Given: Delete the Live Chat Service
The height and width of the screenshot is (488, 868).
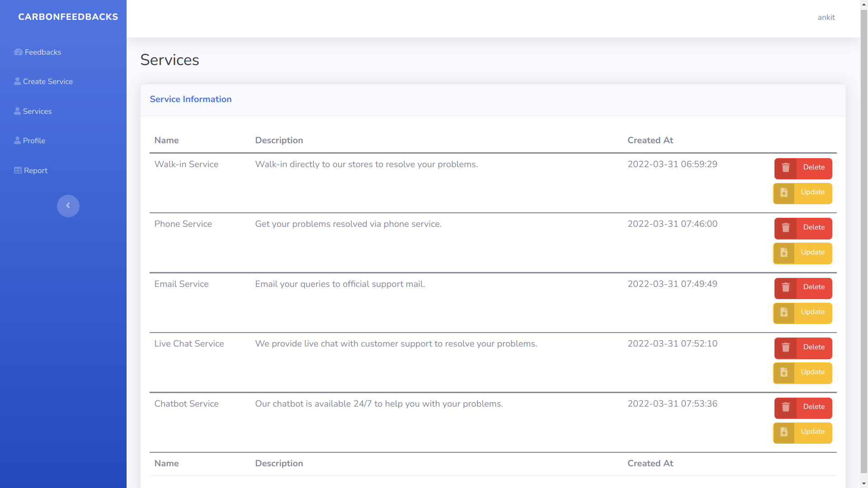Looking at the screenshot, I should click(813, 347).
